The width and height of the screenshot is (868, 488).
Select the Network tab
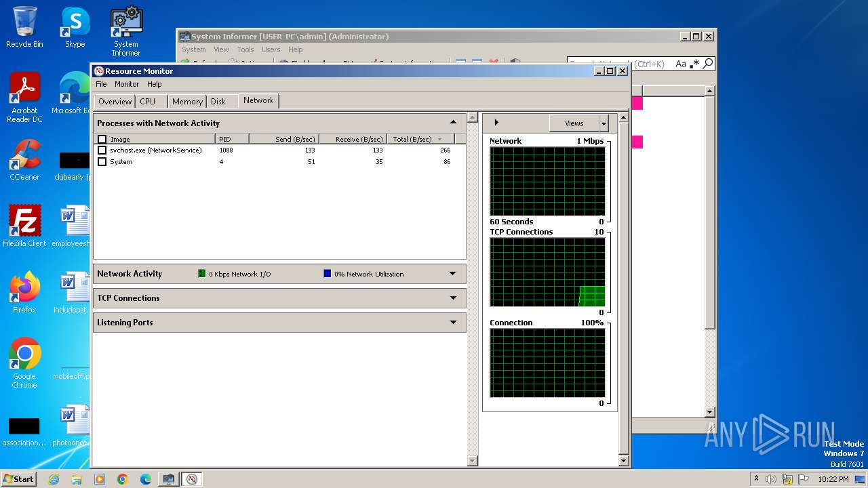click(x=258, y=100)
